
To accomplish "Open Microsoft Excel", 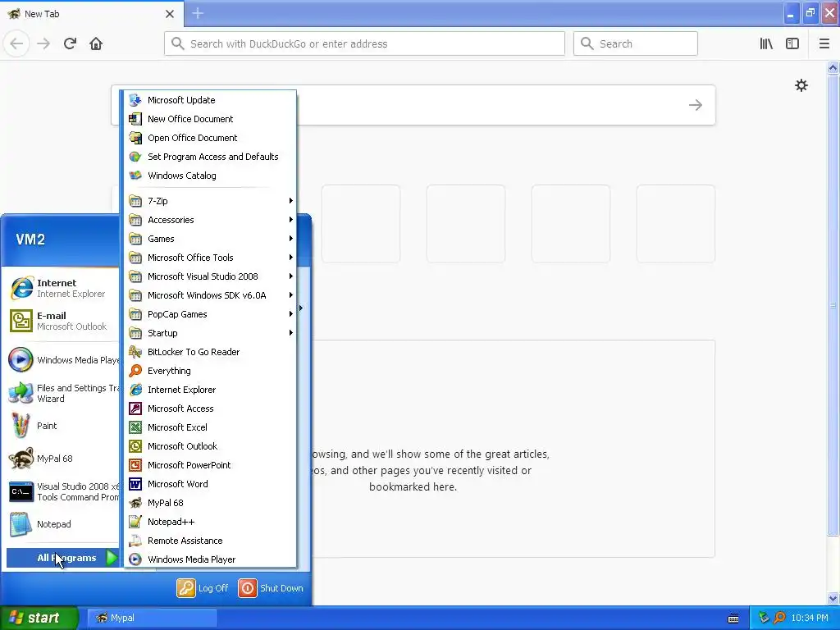I will (210, 427).
